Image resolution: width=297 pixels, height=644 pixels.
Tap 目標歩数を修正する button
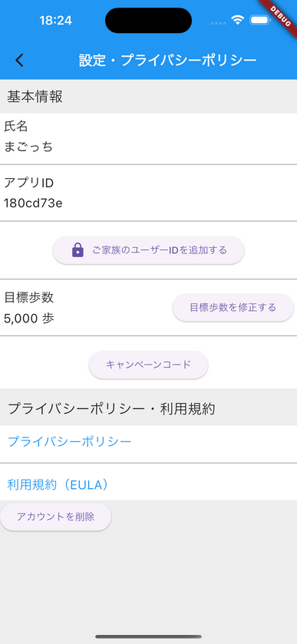tap(233, 308)
